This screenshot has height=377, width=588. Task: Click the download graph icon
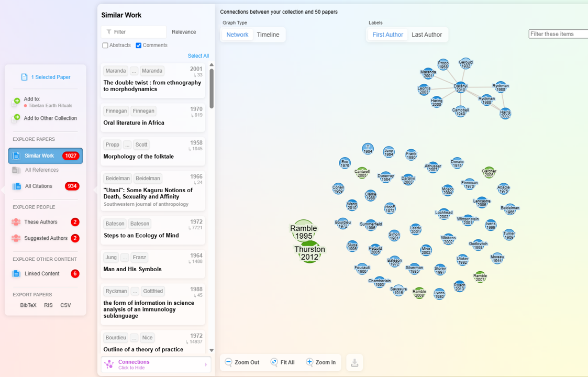pos(354,362)
